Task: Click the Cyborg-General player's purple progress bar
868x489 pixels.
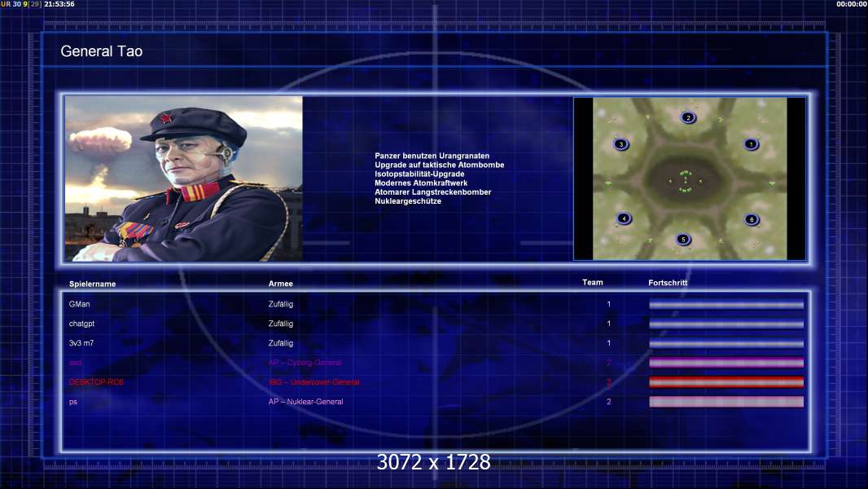Action: (726, 363)
